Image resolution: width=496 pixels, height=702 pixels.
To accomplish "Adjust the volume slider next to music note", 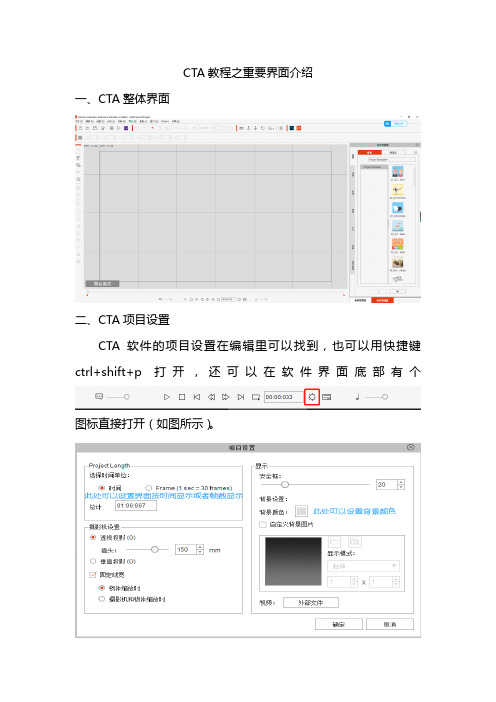I will pos(376,397).
